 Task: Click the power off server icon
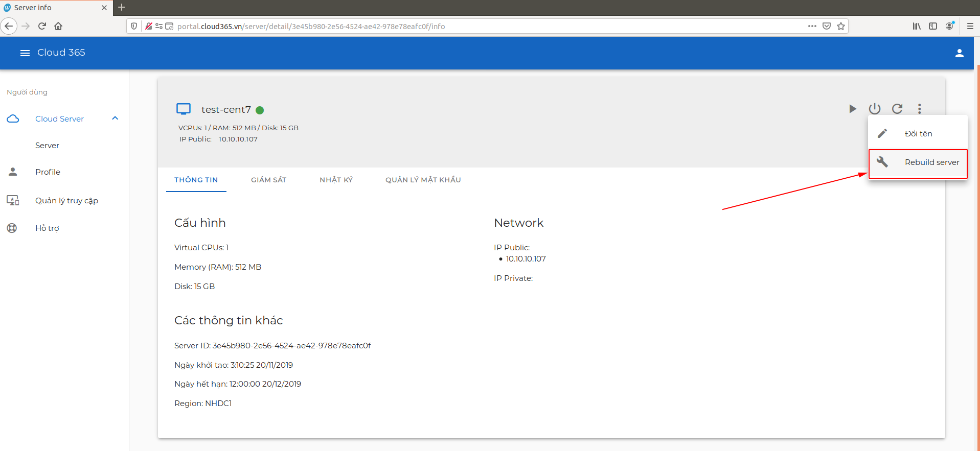(x=875, y=109)
